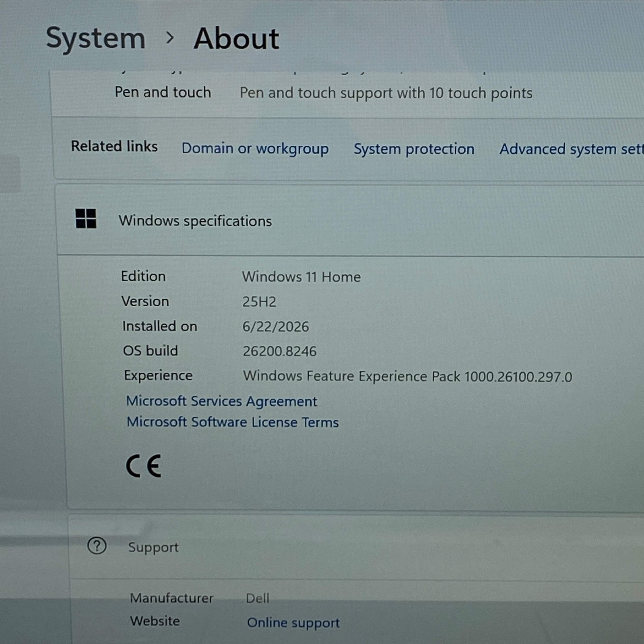The height and width of the screenshot is (644, 644).
Task: Click the 'Website' label
Action: pos(155,621)
